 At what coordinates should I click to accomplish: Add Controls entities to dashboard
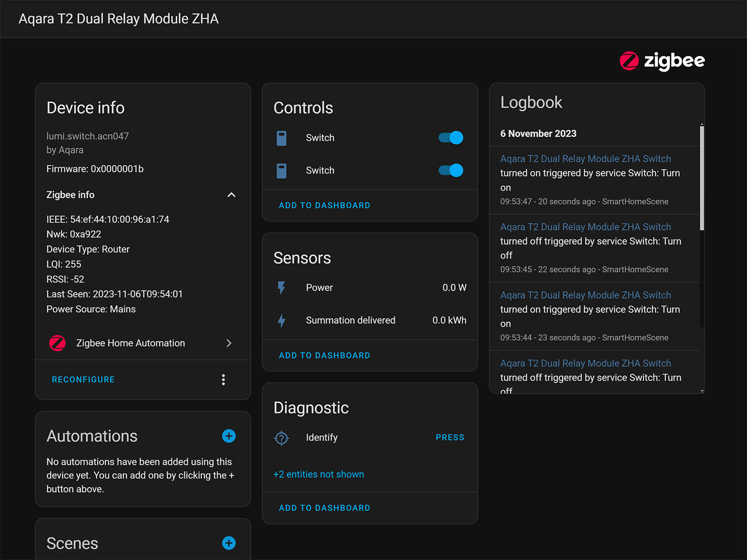[324, 205]
